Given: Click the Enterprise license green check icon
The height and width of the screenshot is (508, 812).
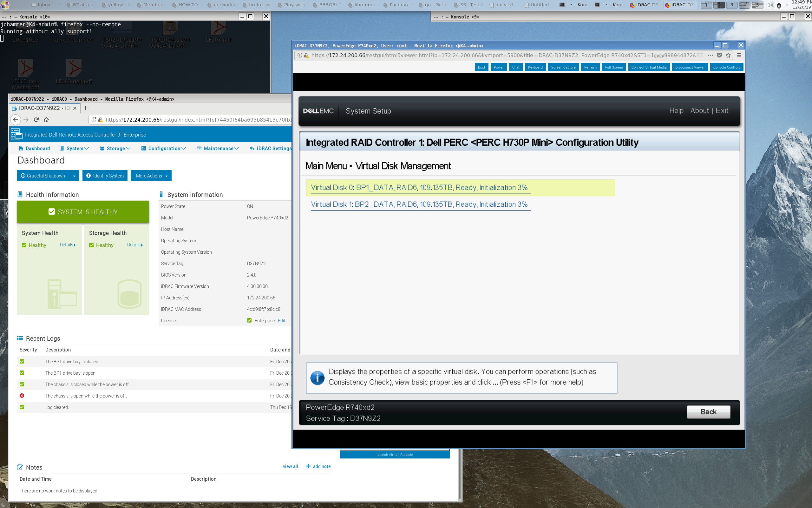Looking at the screenshot, I should (249, 320).
